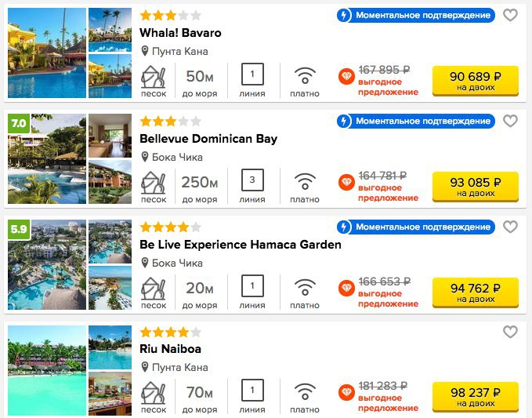Click Riu Naiboa hotel name
The width and height of the screenshot is (532, 418).
pos(170,349)
